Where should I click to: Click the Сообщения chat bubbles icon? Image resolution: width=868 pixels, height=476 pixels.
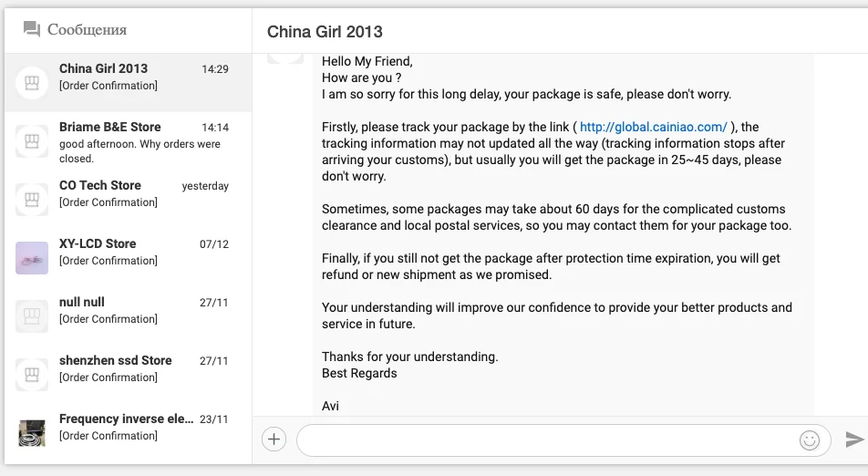pyautogui.click(x=32, y=30)
